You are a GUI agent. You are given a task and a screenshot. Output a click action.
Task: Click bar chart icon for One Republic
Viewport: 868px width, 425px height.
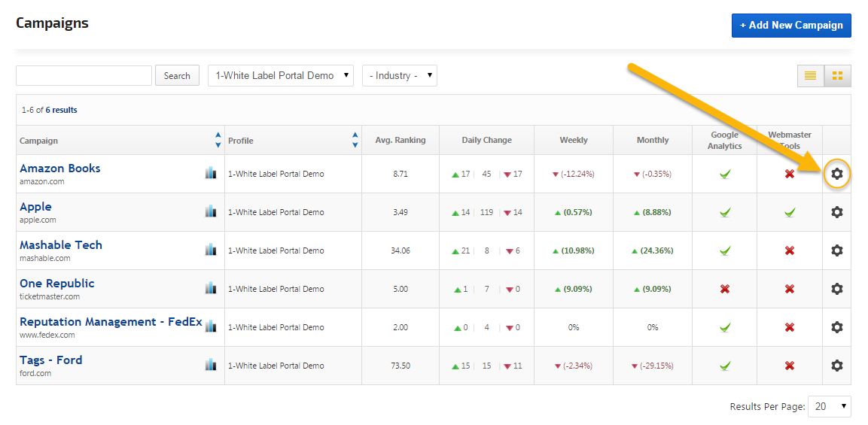(211, 288)
